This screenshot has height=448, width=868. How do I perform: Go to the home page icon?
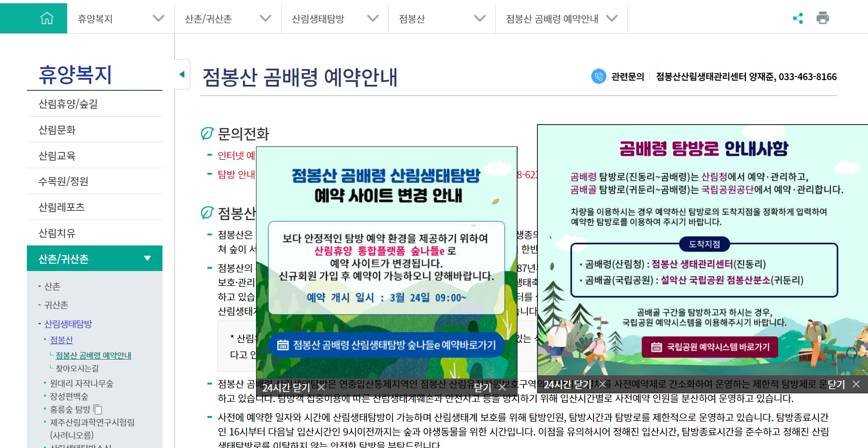tap(47, 19)
